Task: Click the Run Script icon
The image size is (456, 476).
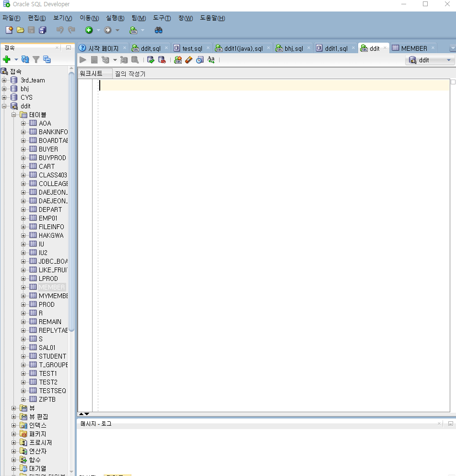Action: [x=94, y=60]
